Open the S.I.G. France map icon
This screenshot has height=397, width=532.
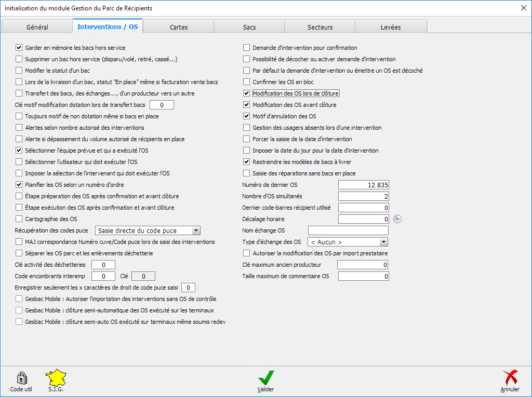[56, 378]
